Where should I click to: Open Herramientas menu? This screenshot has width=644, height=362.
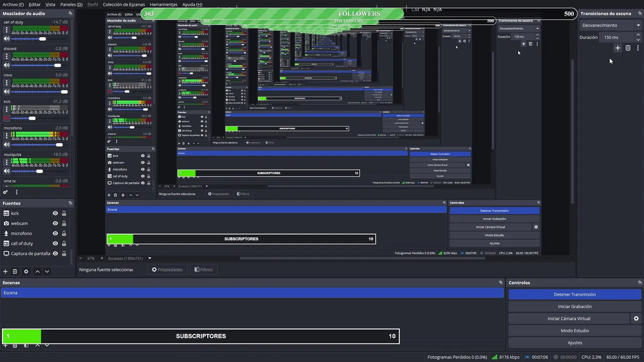164,5
